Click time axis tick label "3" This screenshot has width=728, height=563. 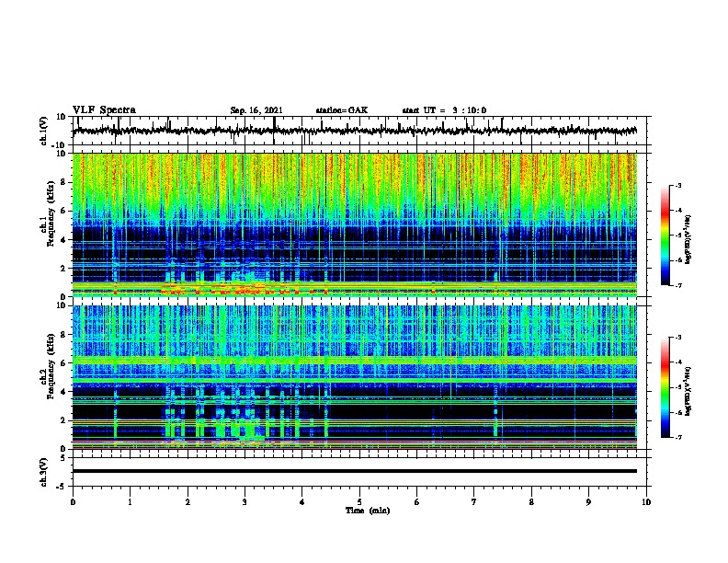[x=245, y=502]
